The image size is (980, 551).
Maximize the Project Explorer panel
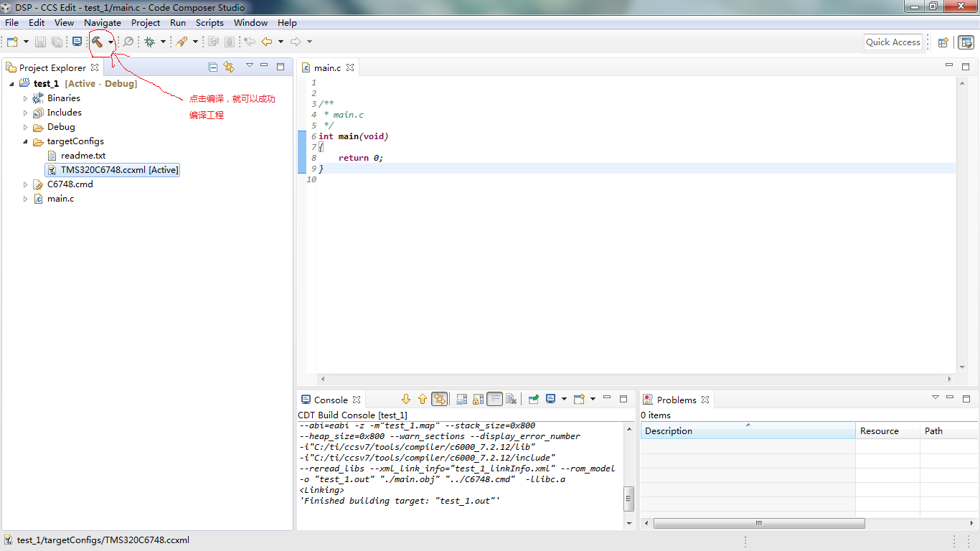point(281,67)
